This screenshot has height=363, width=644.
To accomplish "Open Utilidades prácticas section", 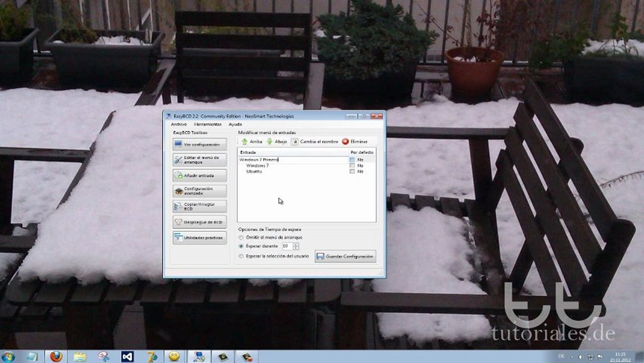I will [200, 237].
